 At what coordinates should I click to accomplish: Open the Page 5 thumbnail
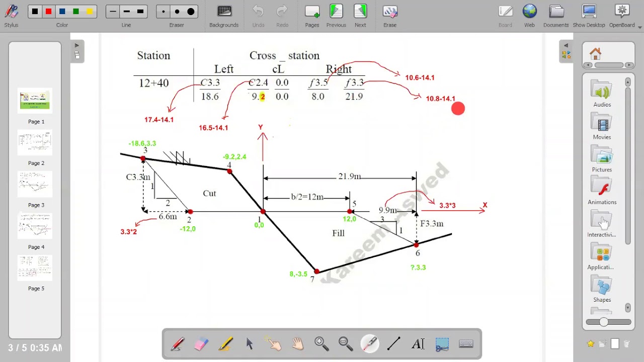click(x=35, y=267)
